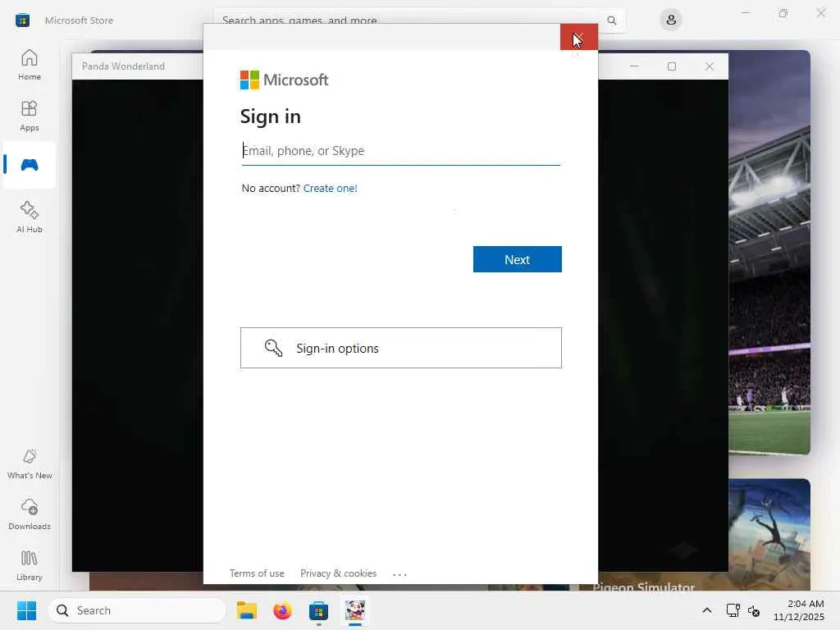Open Sign-in options
840x630 pixels.
coord(400,348)
